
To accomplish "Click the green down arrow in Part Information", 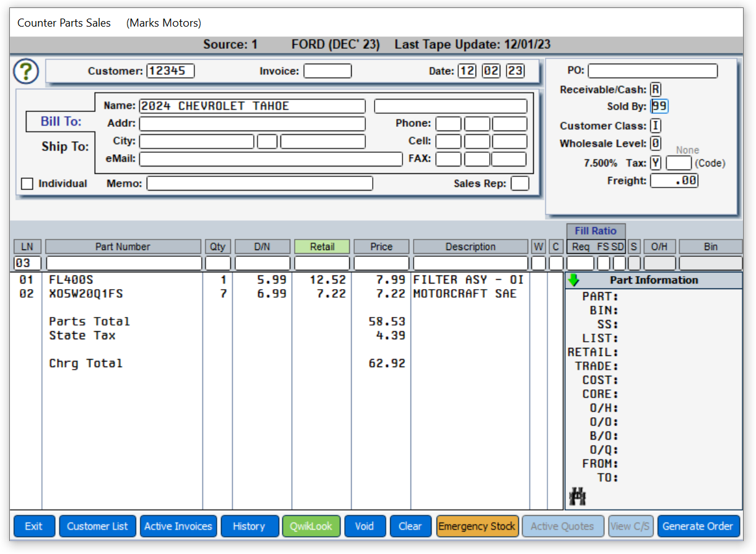I will point(573,280).
